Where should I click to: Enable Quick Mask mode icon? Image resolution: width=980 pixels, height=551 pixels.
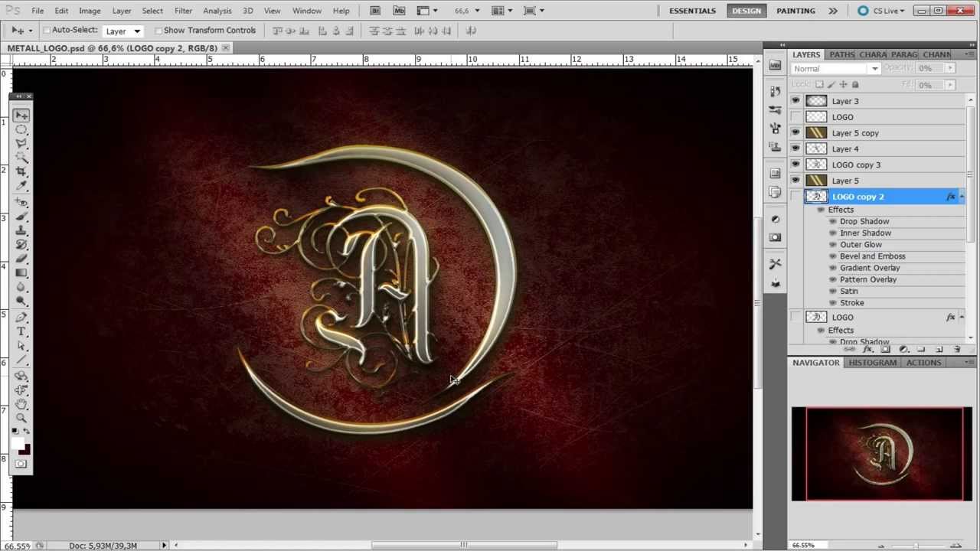tap(21, 465)
